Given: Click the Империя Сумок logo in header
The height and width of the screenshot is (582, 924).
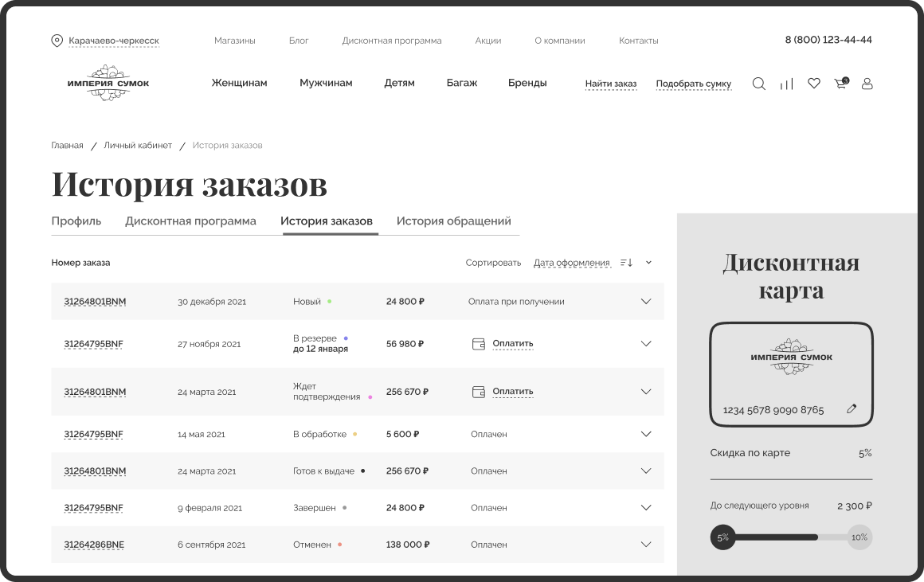Looking at the screenshot, I should click(x=108, y=83).
